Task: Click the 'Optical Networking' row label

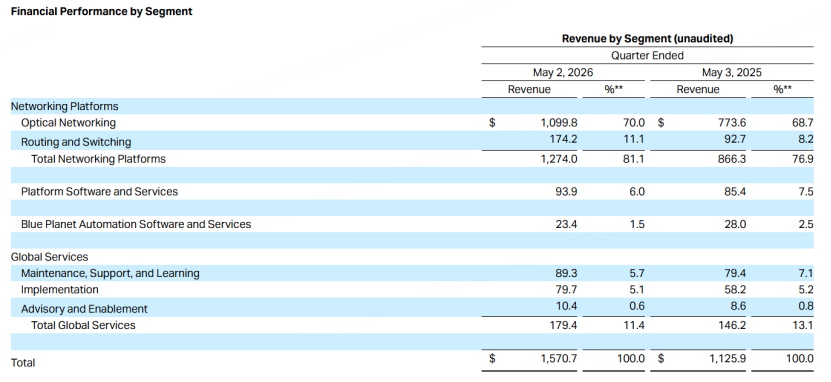Action: coord(68,123)
